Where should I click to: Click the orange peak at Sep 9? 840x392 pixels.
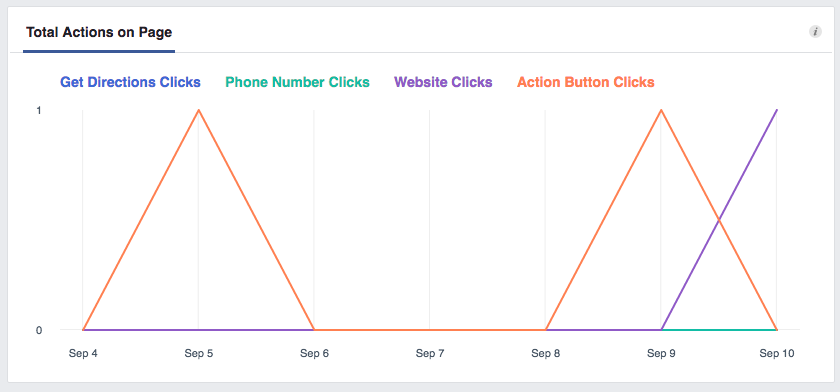(661, 110)
